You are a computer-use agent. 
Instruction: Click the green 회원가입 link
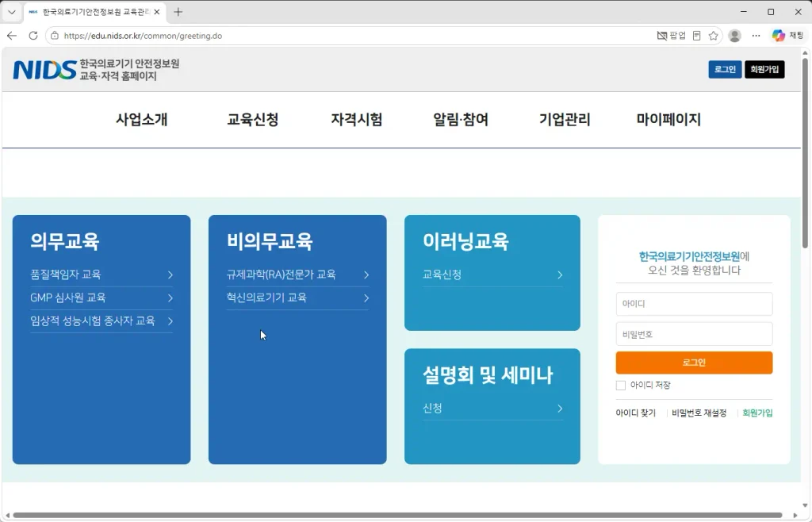(x=757, y=413)
